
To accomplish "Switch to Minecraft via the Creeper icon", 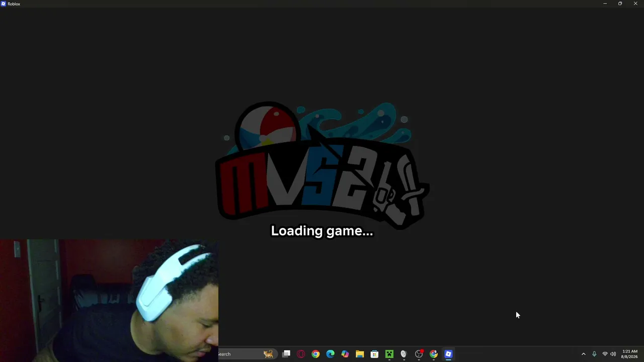I will 389,354.
